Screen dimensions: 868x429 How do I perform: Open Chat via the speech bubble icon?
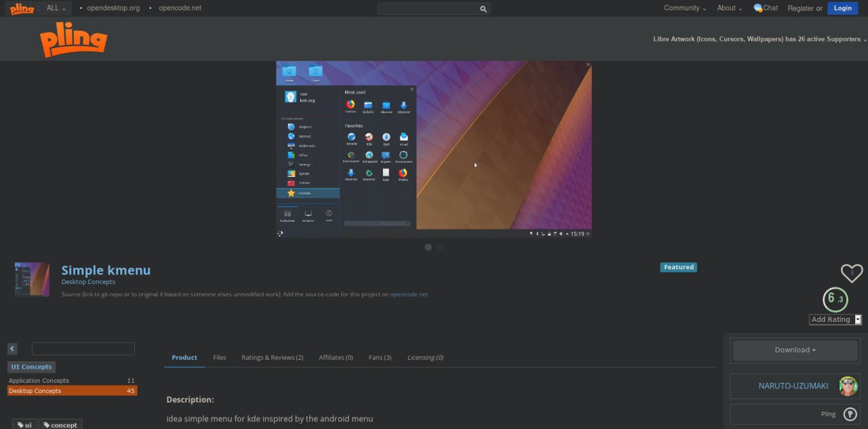click(757, 8)
